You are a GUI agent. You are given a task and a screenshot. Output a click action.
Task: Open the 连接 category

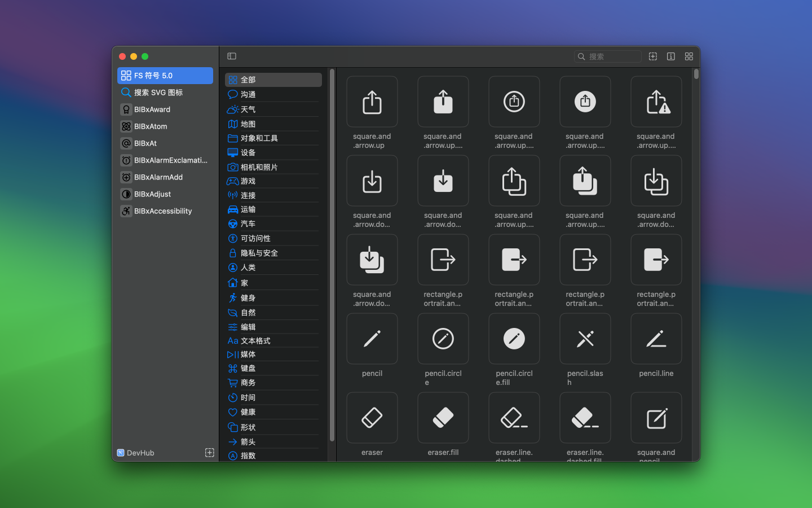coord(273,195)
